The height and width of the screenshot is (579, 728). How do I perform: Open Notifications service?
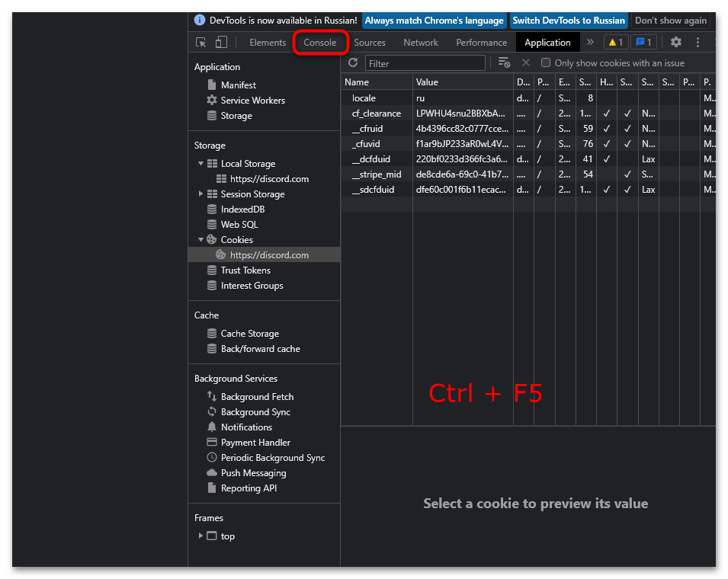[239, 427]
